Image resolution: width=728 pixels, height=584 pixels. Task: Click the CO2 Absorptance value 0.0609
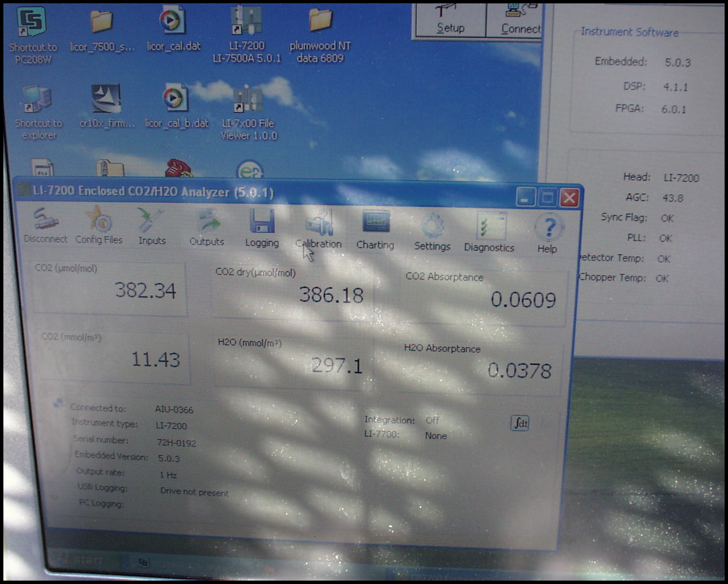tap(523, 299)
